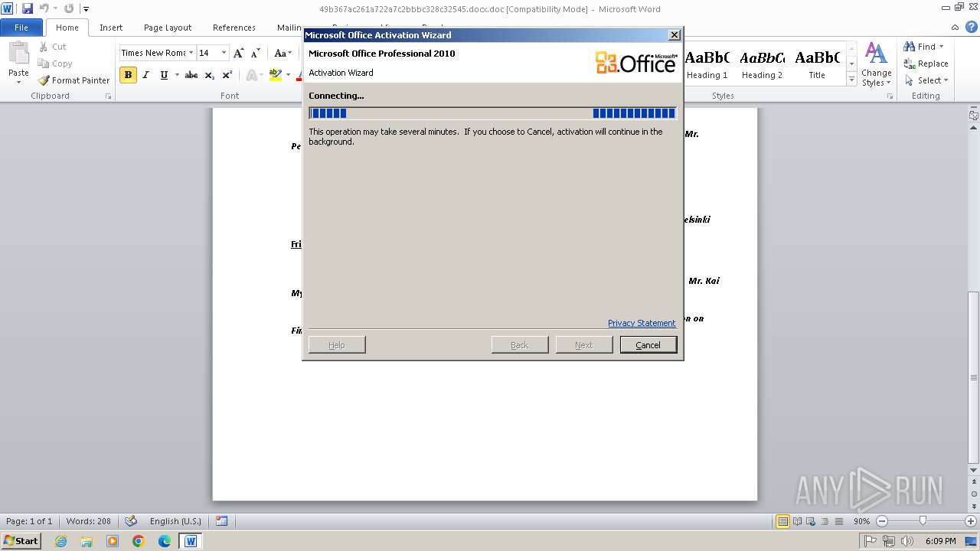980x551 pixels.
Task: Apply the Heading 1 style
Action: pos(707,64)
